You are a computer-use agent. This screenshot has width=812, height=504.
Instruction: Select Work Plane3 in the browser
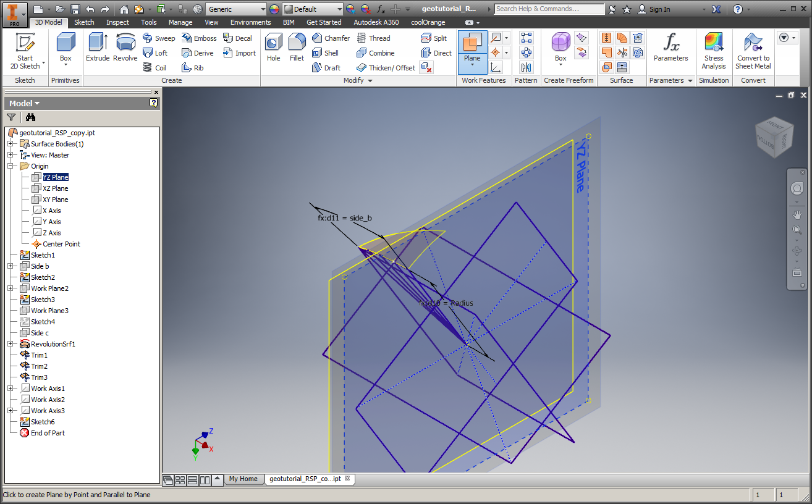[49, 311]
